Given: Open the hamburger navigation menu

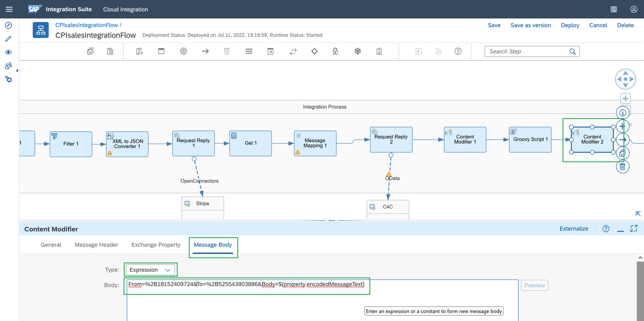Looking at the screenshot, I should pos(9,9).
